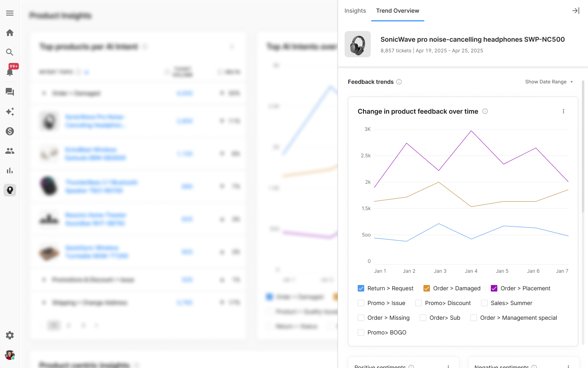
Task: Switch to the Insights tab
Action: (355, 11)
